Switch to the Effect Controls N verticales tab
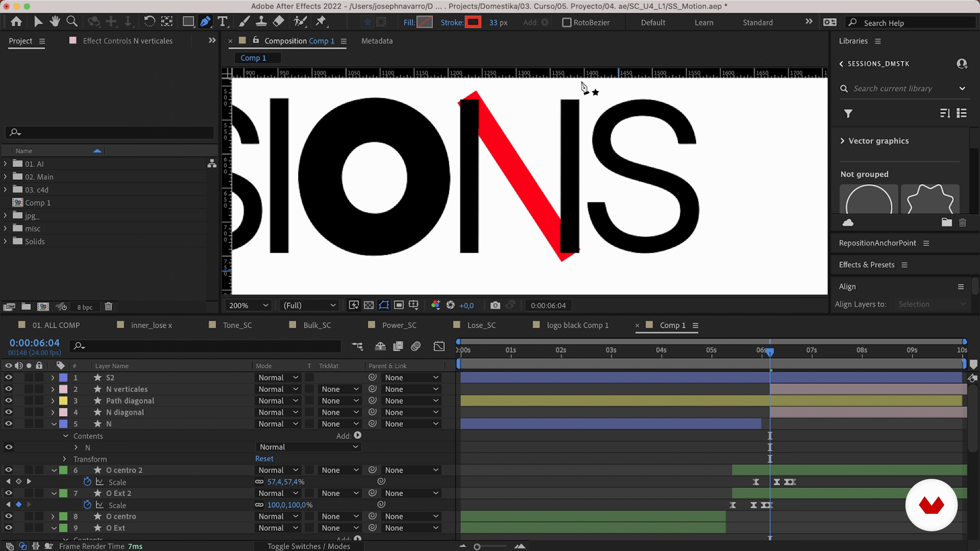This screenshot has height=551, width=980. point(127,41)
